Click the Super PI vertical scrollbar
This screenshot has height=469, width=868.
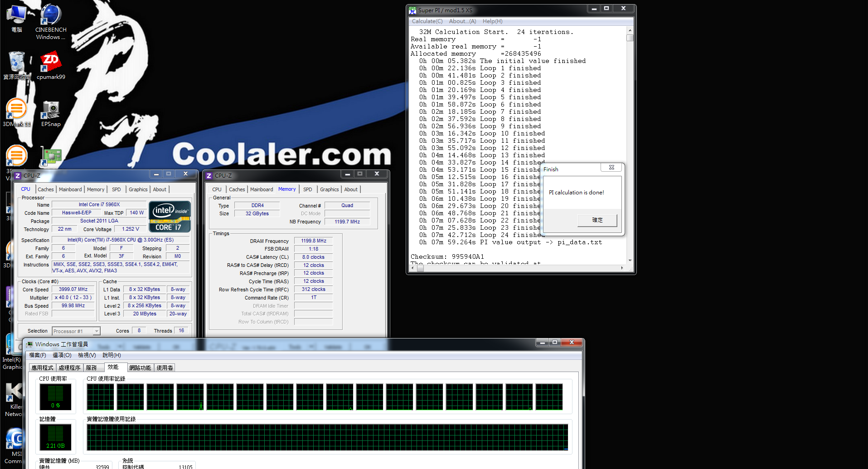coord(630,145)
